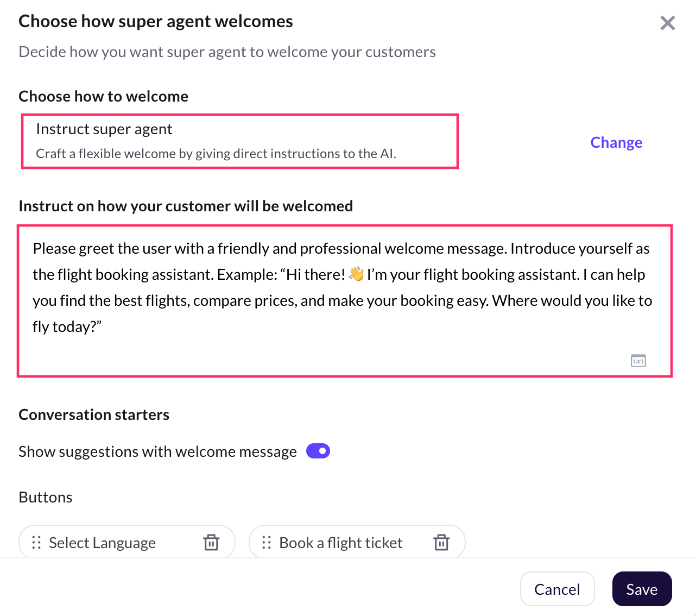Viewport: 696px width, 616px height.
Task: Click the waving hand emoji in instructions
Action: pyautogui.click(x=356, y=274)
